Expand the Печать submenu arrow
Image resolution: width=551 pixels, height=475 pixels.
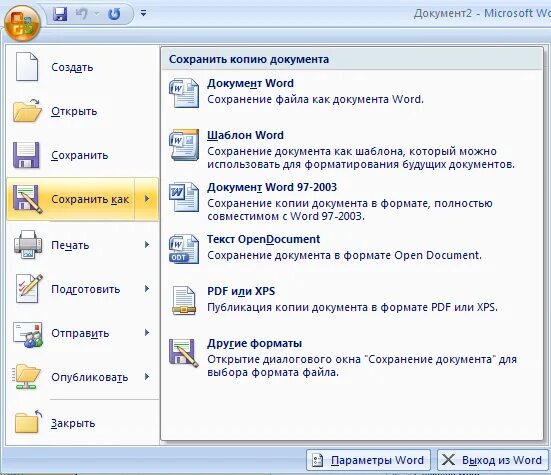coord(147,245)
